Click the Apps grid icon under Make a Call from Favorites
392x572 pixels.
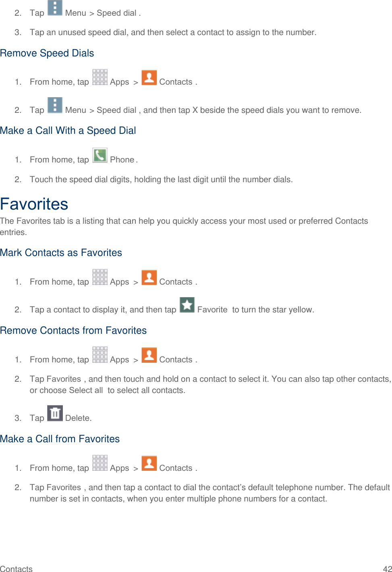100,463
